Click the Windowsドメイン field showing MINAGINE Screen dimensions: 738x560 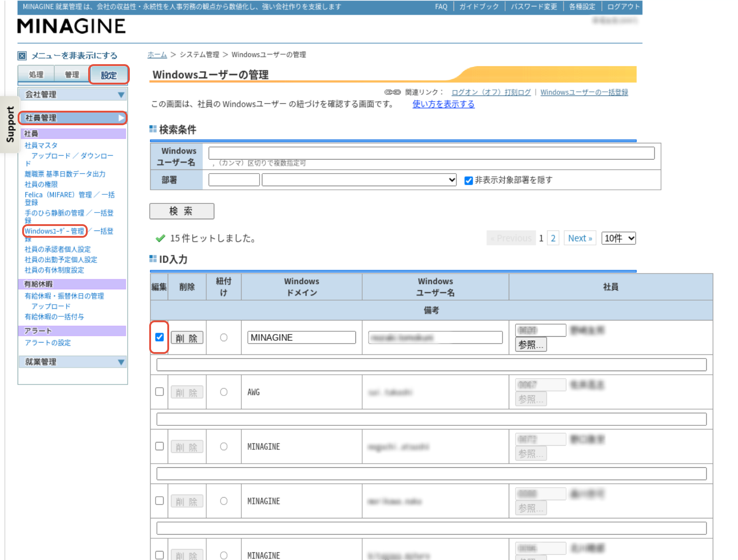(302, 338)
